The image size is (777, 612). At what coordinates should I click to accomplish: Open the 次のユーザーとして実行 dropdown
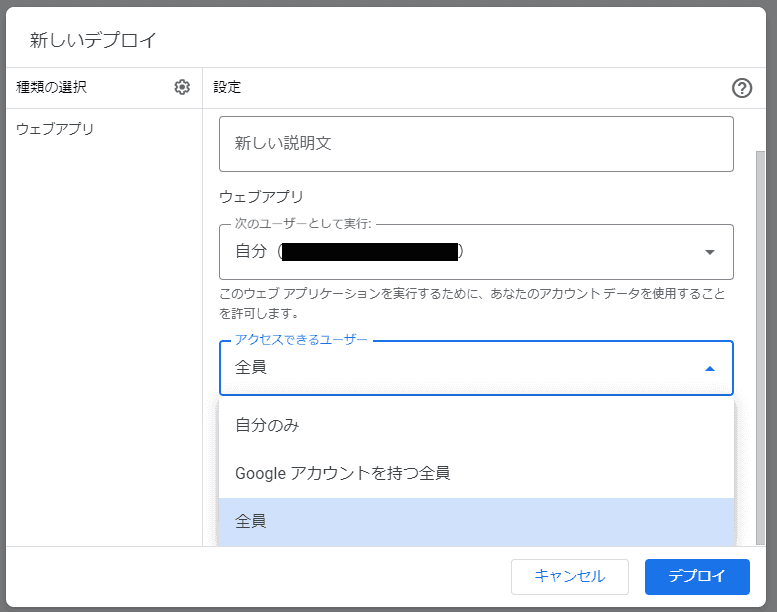point(476,252)
